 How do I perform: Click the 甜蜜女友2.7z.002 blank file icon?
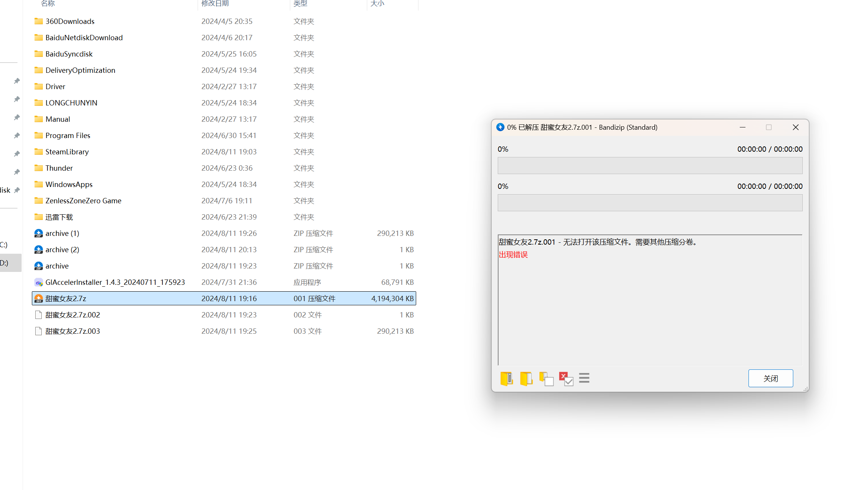tap(38, 315)
